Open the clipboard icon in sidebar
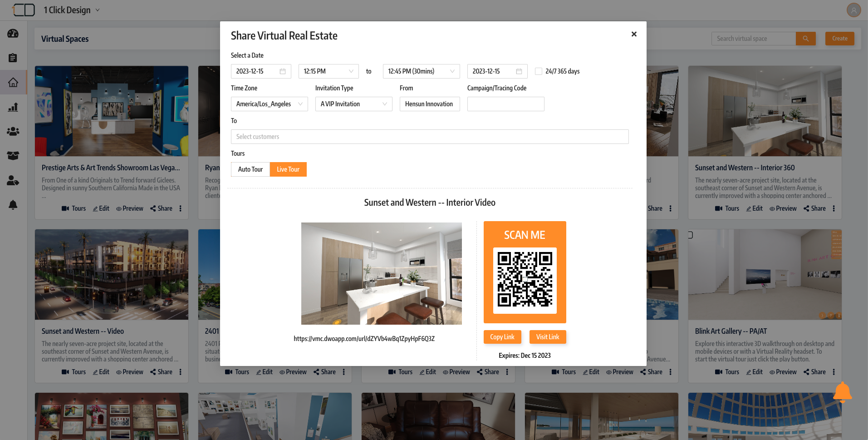Viewport: 868px width, 440px height. (13, 58)
